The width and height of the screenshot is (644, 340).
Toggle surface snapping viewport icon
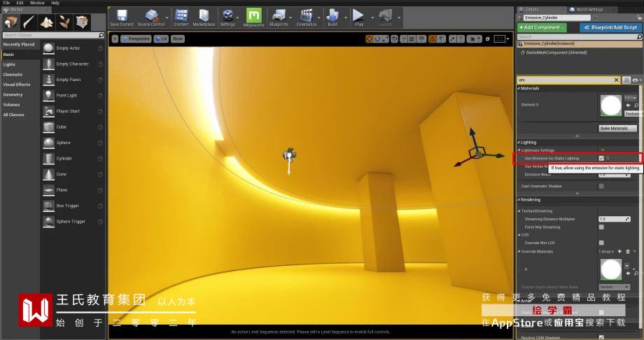pos(404,39)
